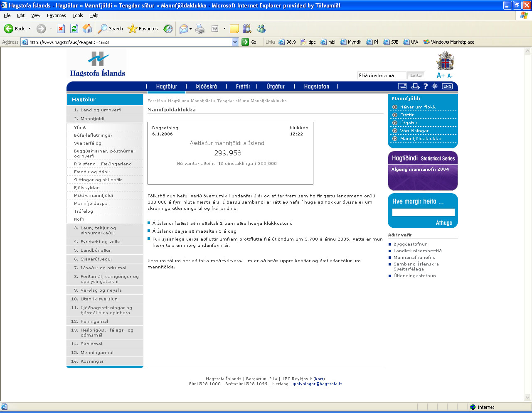
Task: Open site help with the question mark icon
Action: point(425,86)
